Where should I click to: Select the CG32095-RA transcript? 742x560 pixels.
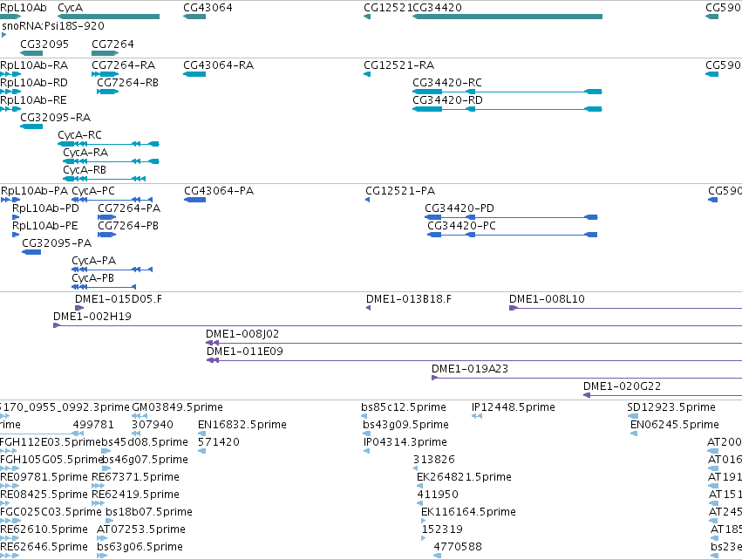(31, 126)
